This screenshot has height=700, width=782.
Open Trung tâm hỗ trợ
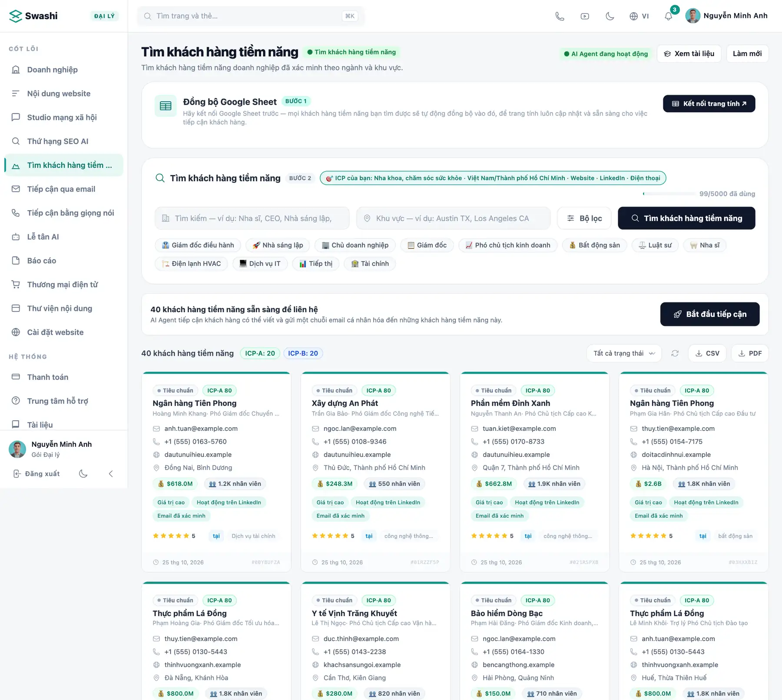(x=63, y=401)
